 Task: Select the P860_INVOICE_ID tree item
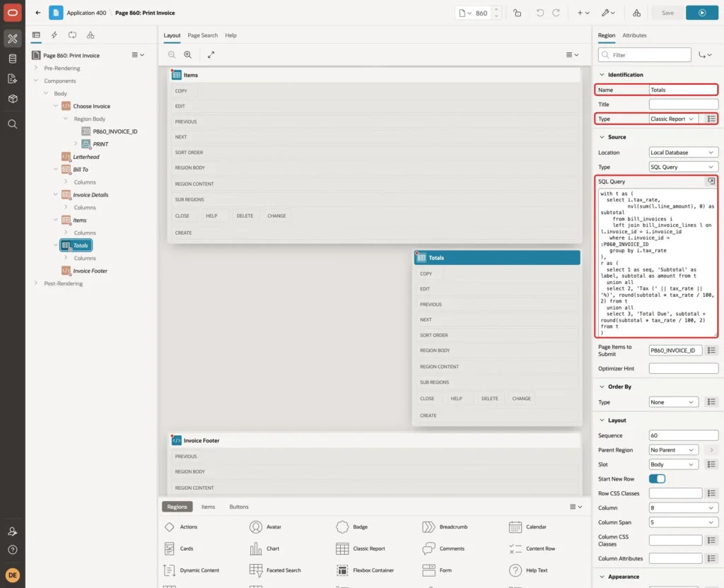[x=115, y=131]
